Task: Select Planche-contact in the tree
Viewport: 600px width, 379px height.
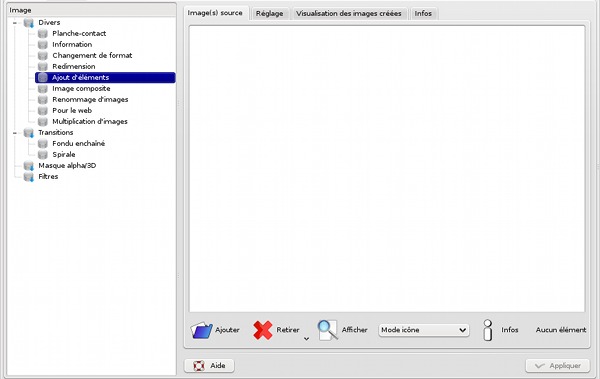Action: pos(79,34)
